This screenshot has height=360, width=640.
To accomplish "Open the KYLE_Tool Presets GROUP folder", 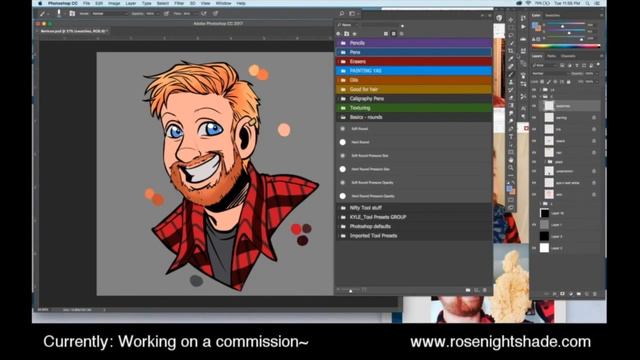I will point(414,217).
